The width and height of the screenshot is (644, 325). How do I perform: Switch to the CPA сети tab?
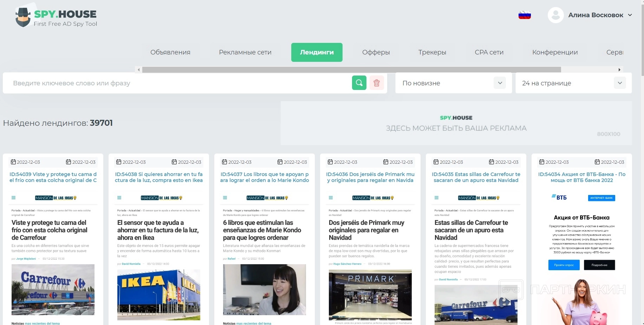(x=489, y=52)
